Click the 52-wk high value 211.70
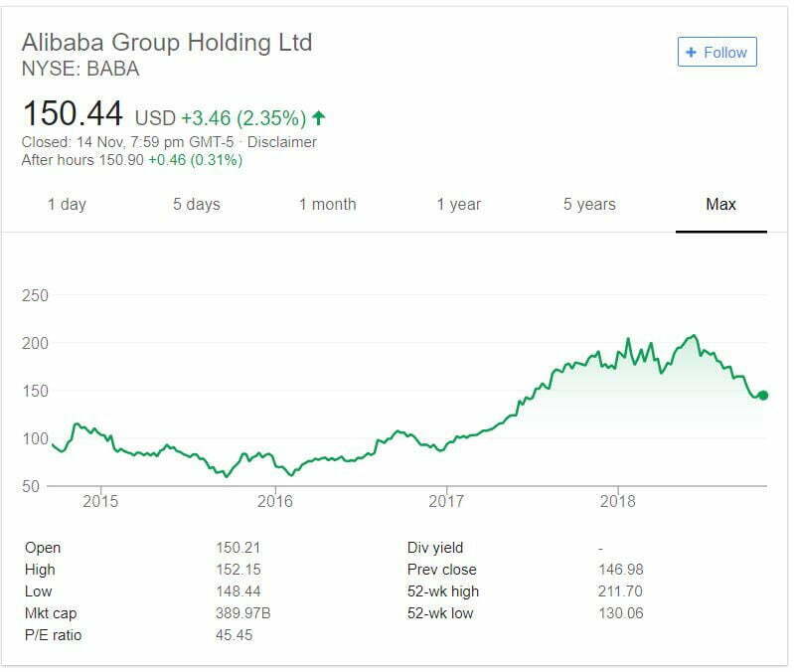The height and width of the screenshot is (672, 794). click(607, 591)
